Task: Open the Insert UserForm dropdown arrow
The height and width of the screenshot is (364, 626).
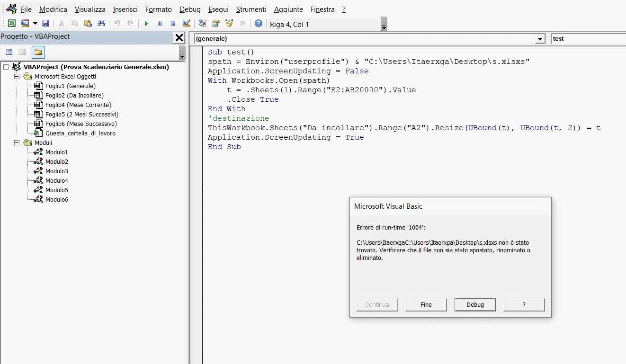Action: 35,24
